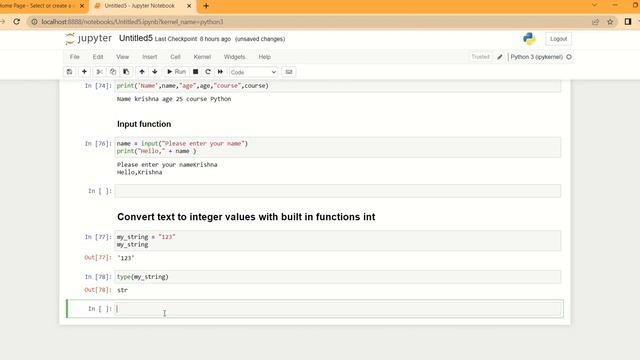Open the Cell menu

click(176, 57)
